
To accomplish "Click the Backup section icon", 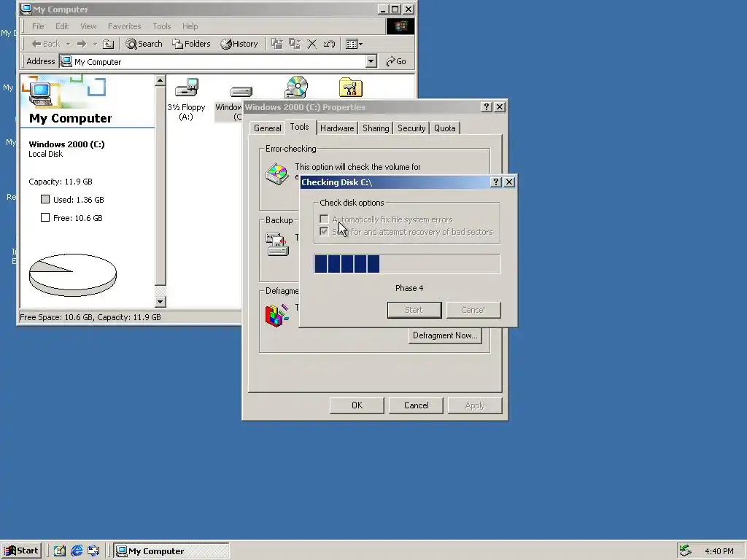I will (x=277, y=244).
